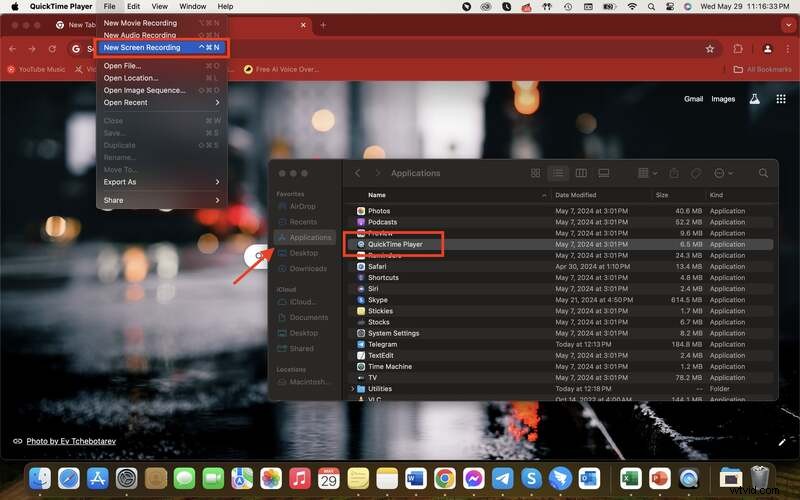
Task: Open Control Center in menu bar
Action: tap(670, 7)
